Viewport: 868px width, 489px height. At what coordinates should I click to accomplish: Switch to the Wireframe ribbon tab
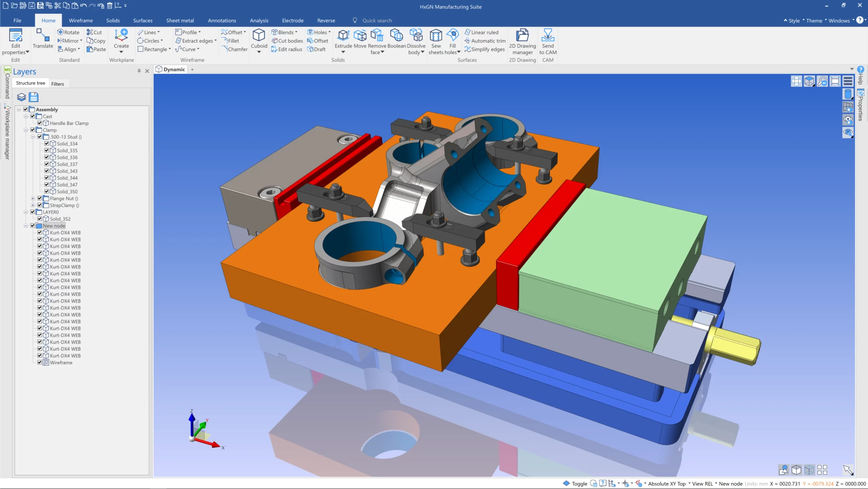coord(81,20)
